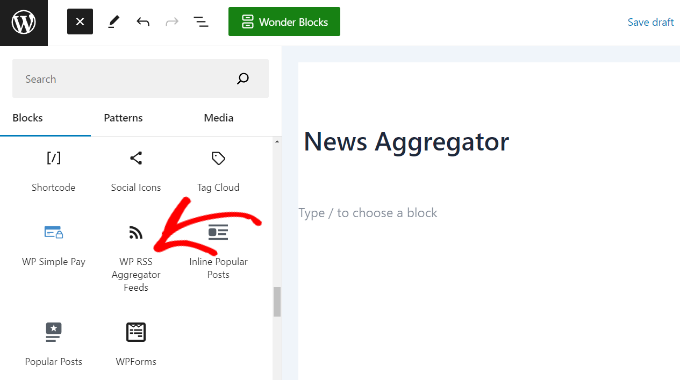Select the Tools pencil icon
Viewport: 680px width, 380px height.
(114, 22)
